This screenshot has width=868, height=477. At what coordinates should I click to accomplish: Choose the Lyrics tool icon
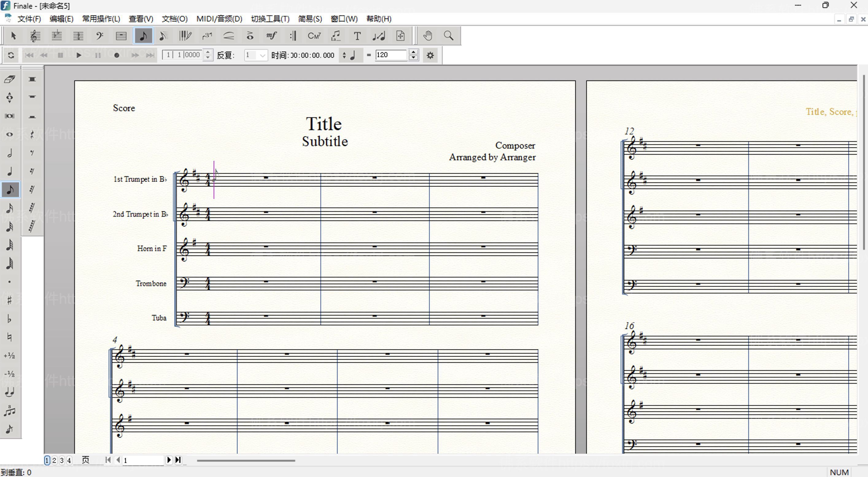pyautogui.click(x=335, y=36)
